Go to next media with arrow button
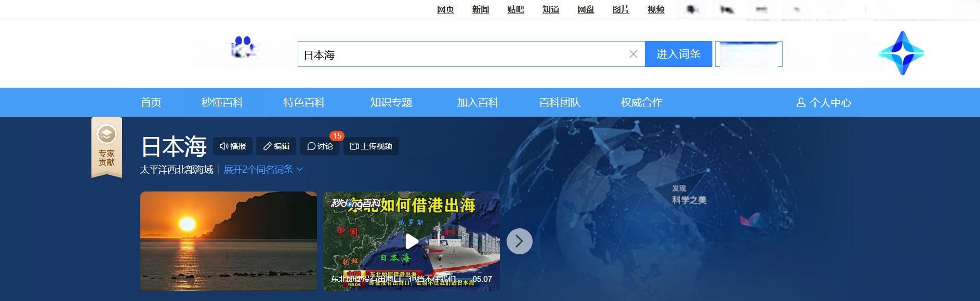The image size is (980, 301). [x=519, y=241]
